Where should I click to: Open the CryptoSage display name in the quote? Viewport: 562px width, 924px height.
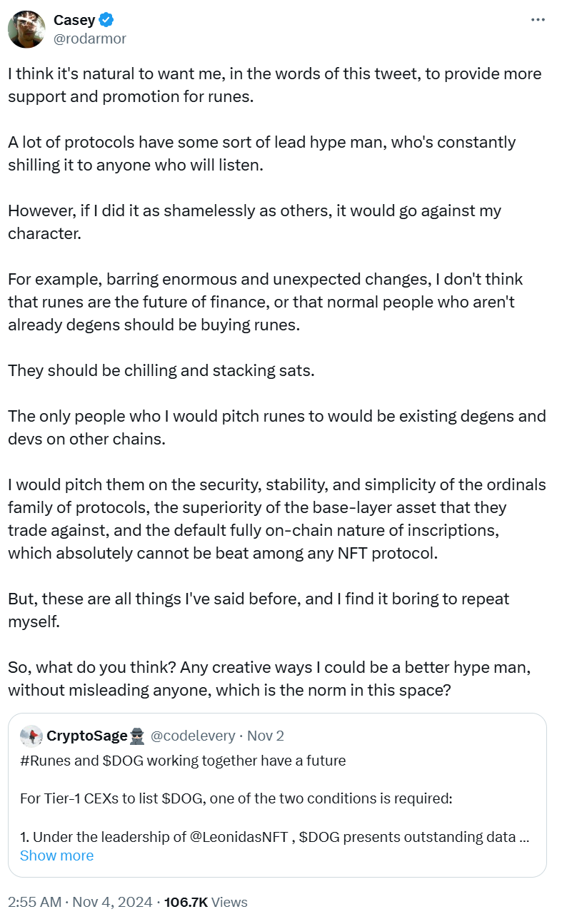[x=86, y=736]
